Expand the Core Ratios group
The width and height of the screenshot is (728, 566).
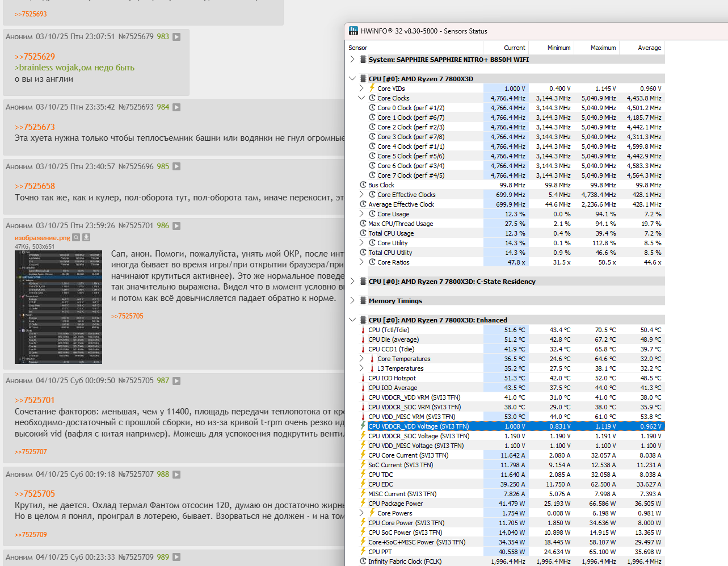tap(361, 262)
